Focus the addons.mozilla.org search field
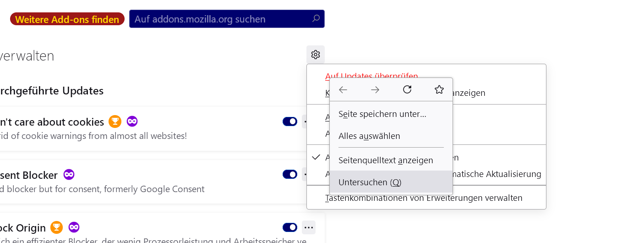The width and height of the screenshot is (644, 243). (220, 19)
